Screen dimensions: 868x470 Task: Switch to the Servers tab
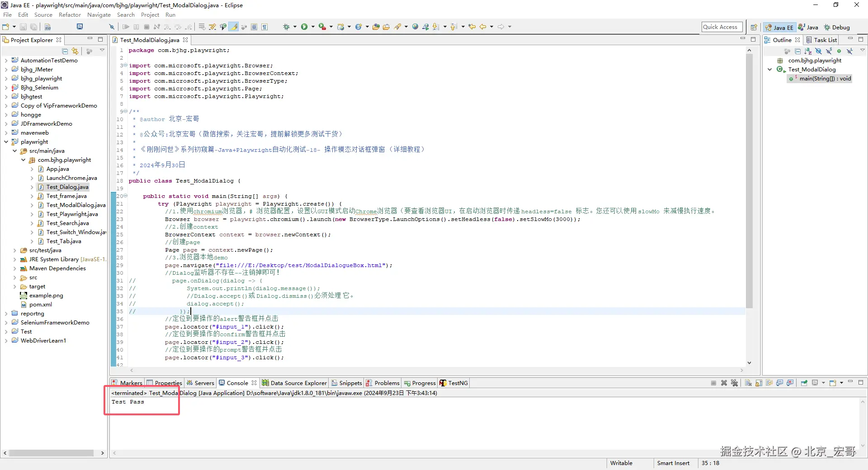(200, 383)
